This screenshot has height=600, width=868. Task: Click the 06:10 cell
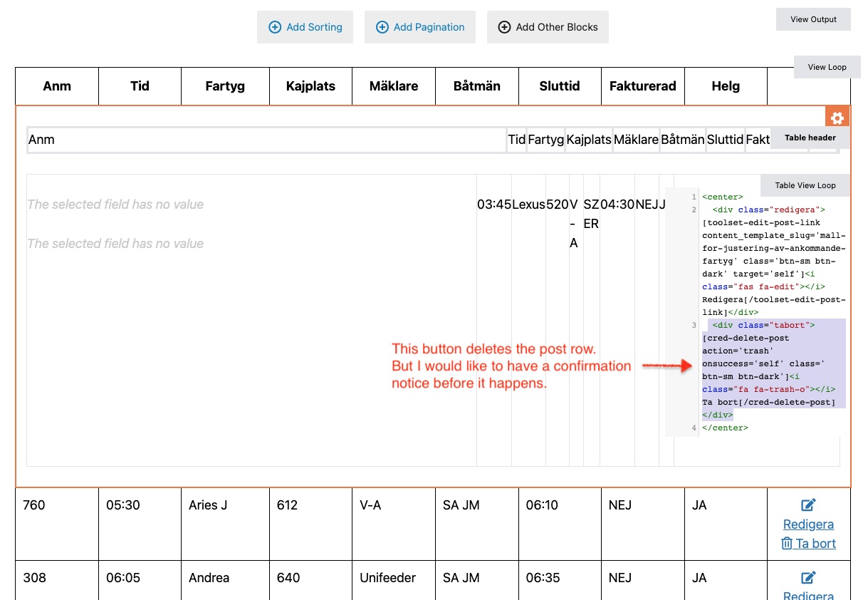(560, 524)
